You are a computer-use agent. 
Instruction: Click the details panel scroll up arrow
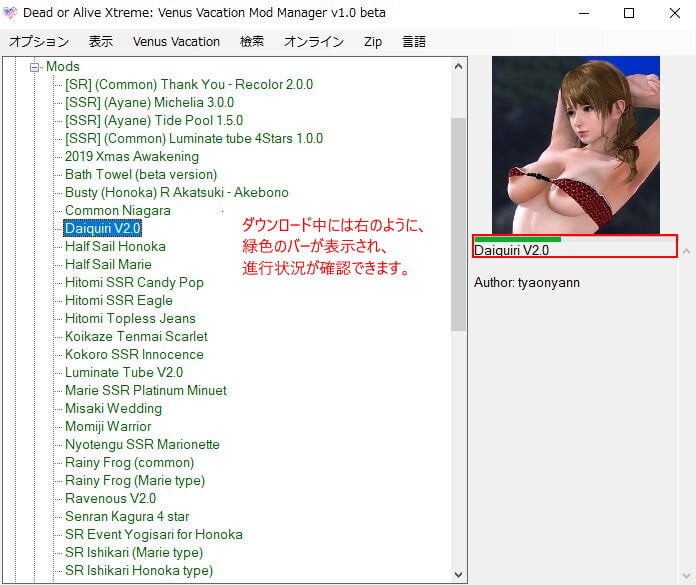tap(686, 251)
